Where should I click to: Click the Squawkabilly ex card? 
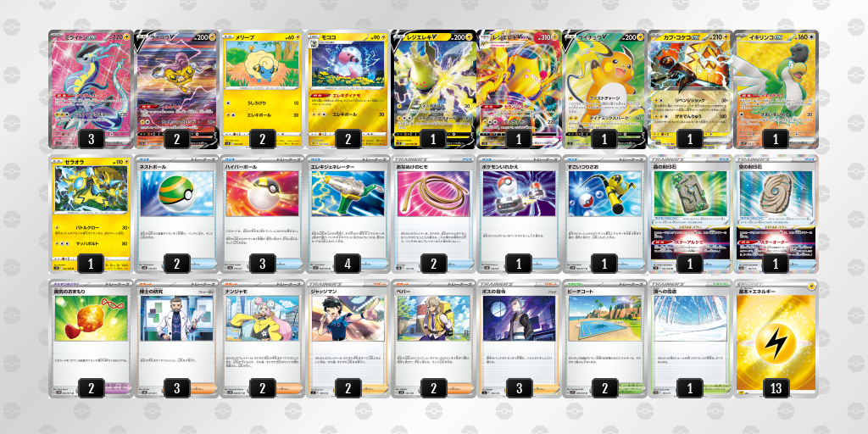point(776,89)
